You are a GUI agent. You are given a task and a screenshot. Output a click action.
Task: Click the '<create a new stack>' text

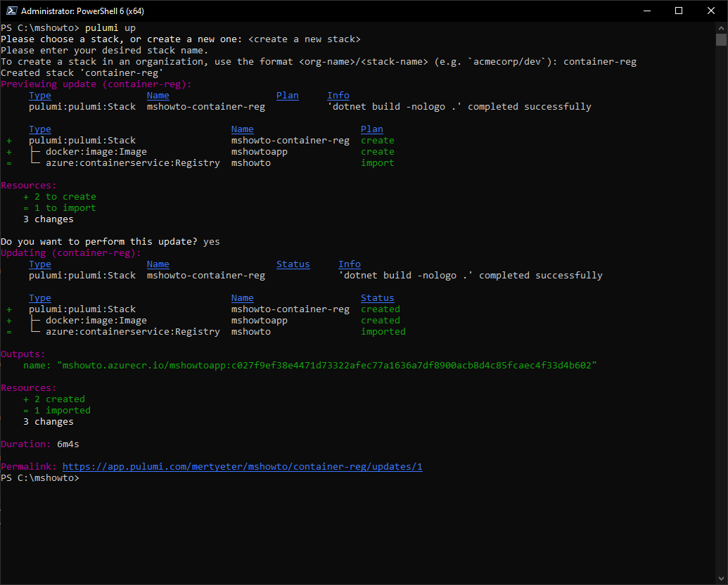(x=305, y=39)
